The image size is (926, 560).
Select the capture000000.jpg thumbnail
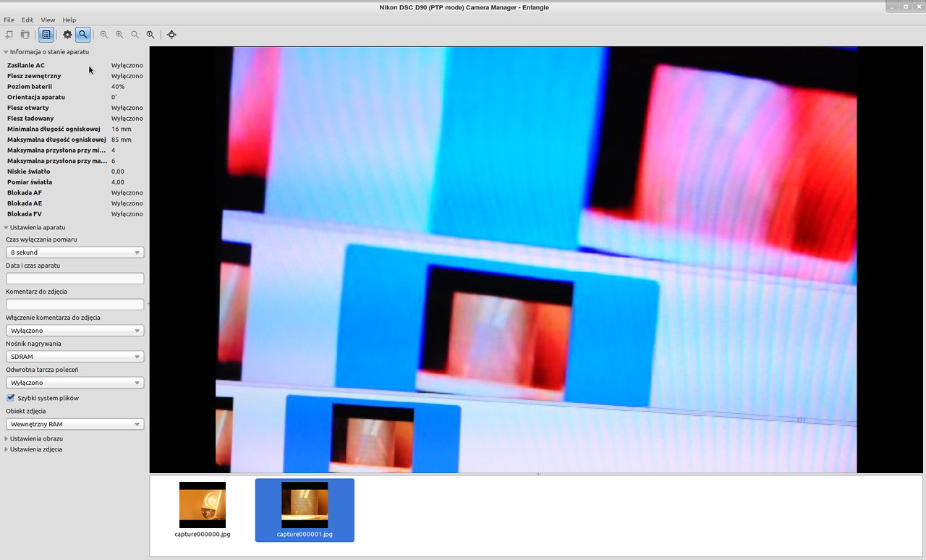pyautogui.click(x=203, y=509)
